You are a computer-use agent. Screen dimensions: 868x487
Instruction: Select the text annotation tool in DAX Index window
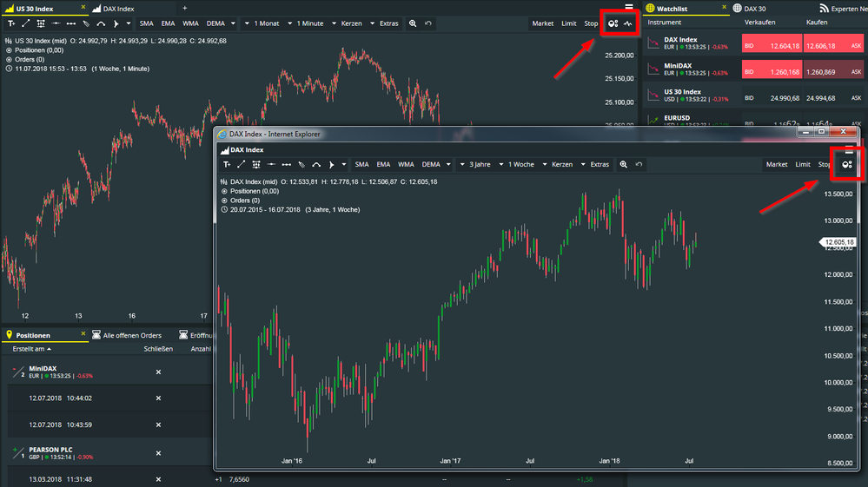pyautogui.click(x=227, y=165)
